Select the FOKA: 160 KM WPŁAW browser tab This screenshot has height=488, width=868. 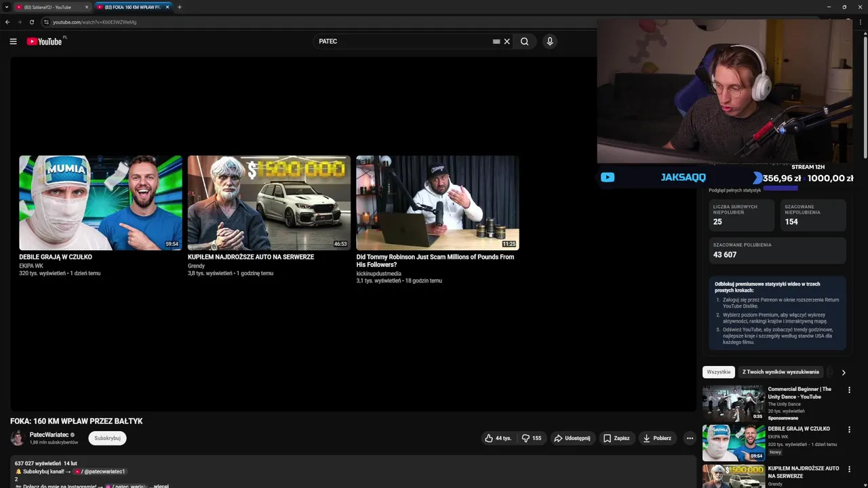[132, 7]
